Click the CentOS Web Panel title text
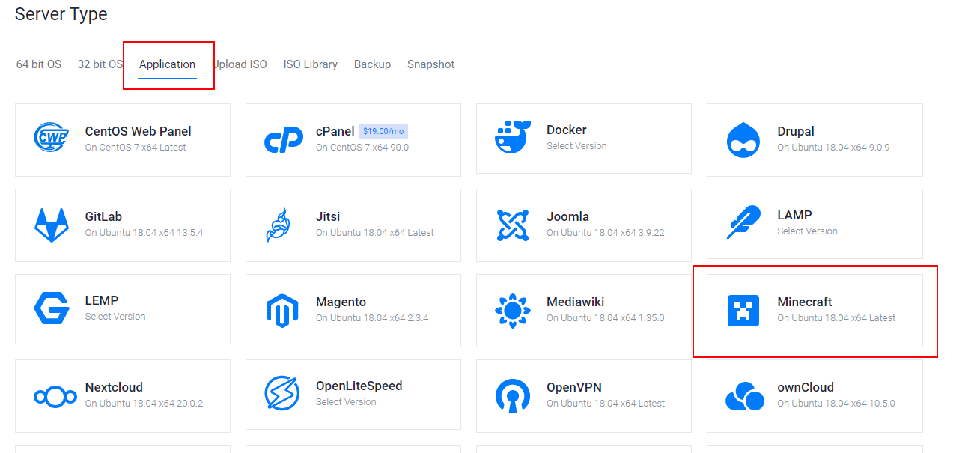 click(139, 131)
